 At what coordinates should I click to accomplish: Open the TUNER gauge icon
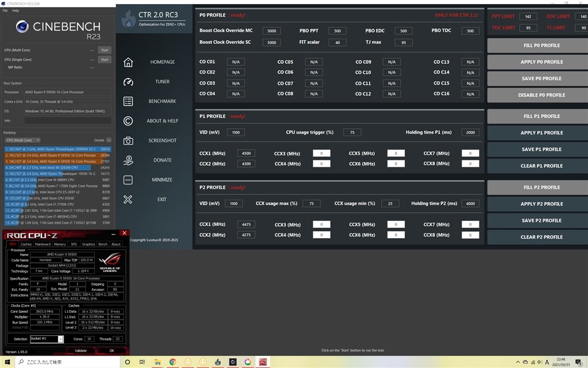coord(128,82)
